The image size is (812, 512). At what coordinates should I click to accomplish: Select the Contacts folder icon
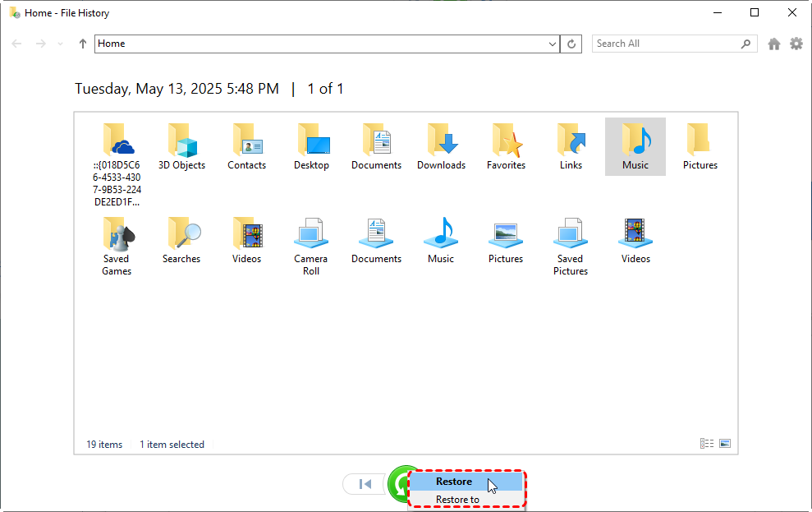[246, 141]
